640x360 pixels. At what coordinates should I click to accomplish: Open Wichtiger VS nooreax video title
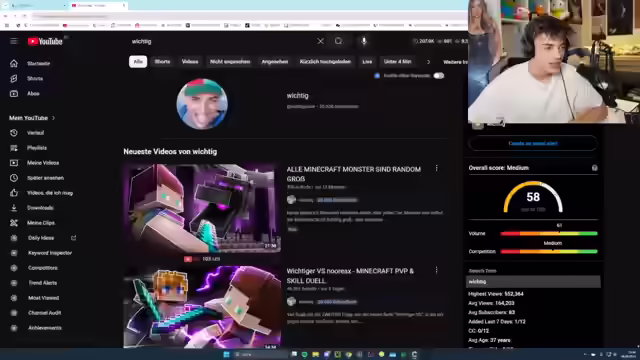click(x=350, y=276)
